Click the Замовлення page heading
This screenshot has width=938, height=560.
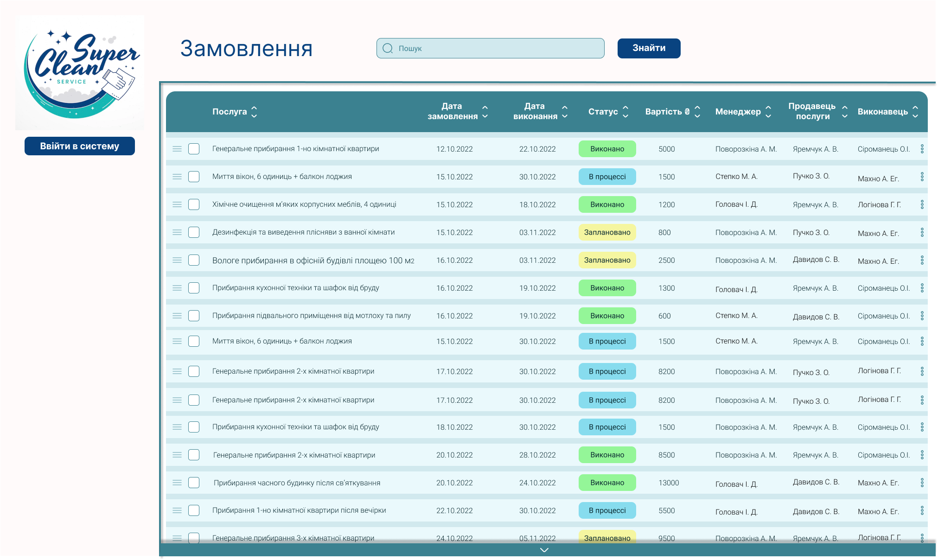[x=246, y=49]
